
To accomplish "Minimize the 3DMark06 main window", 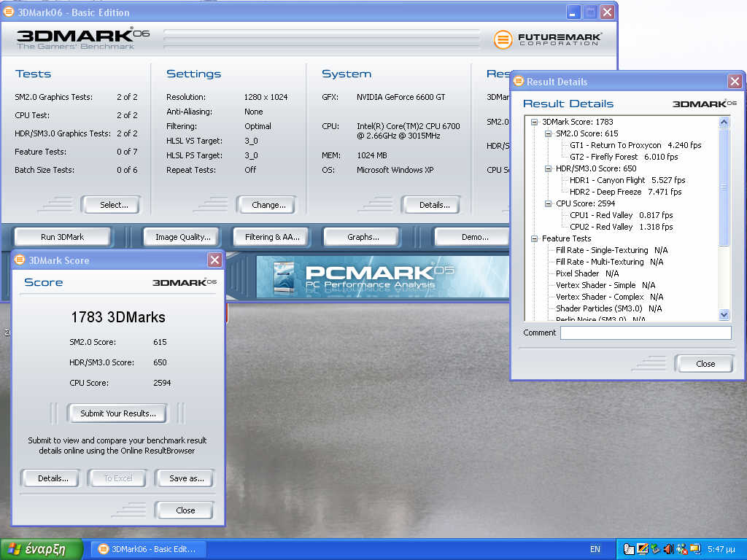I will coord(573,12).
